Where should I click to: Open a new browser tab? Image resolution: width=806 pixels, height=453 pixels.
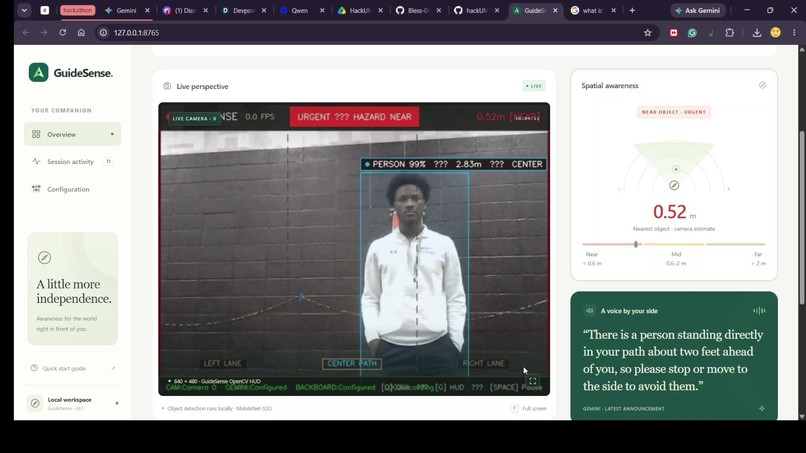632,10
